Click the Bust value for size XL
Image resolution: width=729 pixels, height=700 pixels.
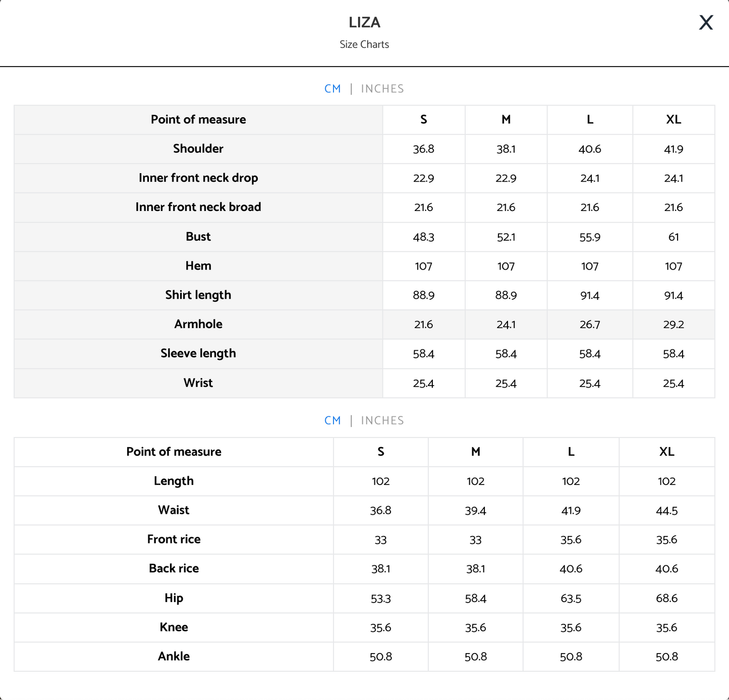pos(674,237)
